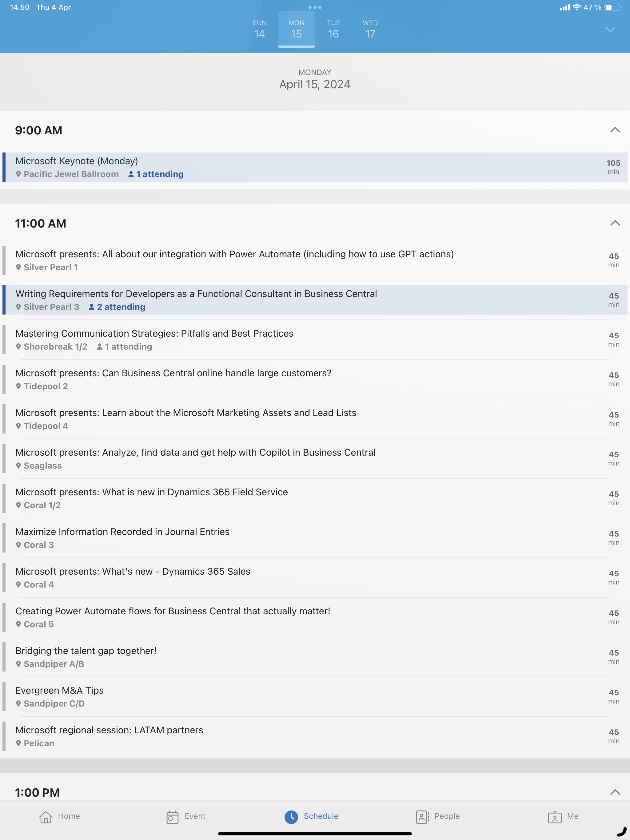This screenshot has height=840, width=630.
Task: Tap the person icon beside 2 attending
Action: pyautogui.click(x=92, y=307)
